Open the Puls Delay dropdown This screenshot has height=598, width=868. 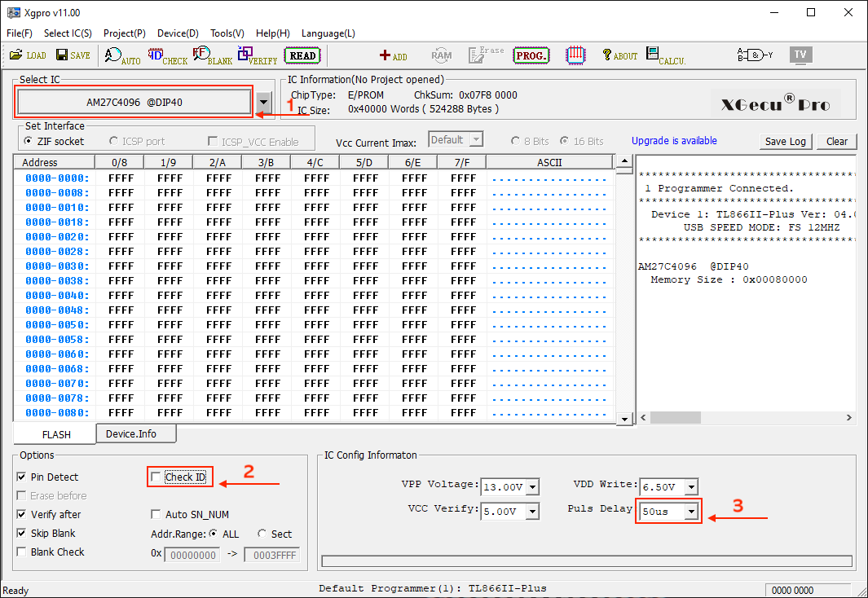691,512
